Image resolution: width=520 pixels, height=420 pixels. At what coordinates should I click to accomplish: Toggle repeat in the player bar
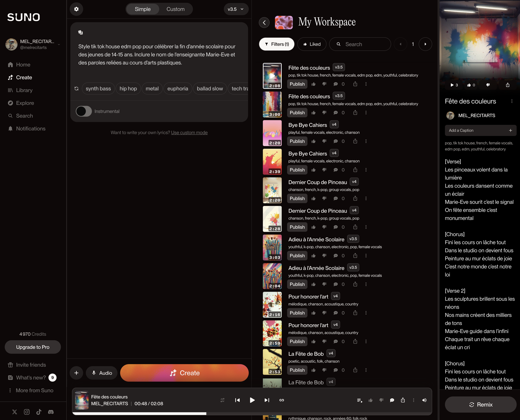click(222, 400)
